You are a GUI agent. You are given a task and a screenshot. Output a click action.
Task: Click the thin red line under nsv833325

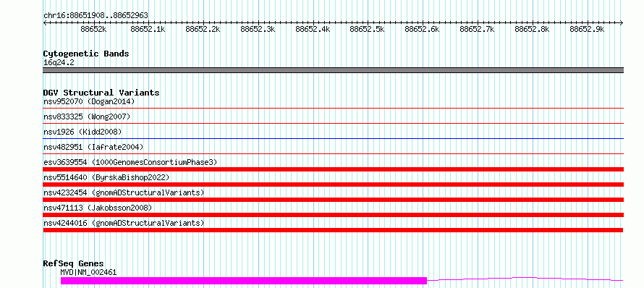333,123
